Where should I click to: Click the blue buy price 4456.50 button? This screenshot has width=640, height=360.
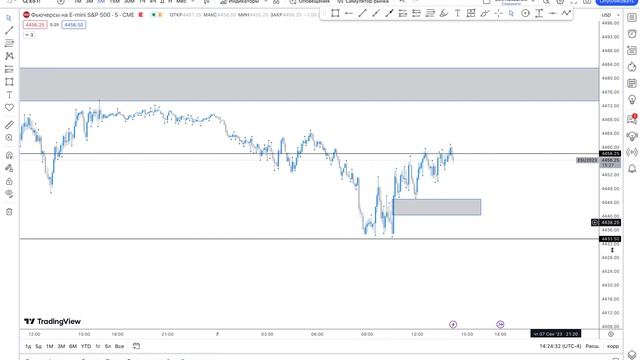74,25
